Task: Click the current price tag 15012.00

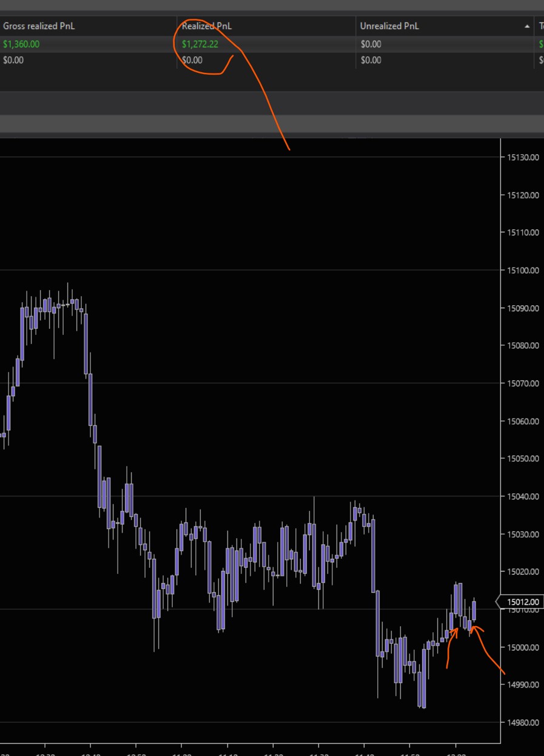Action: pyautogui.click(x=521, y=602)
